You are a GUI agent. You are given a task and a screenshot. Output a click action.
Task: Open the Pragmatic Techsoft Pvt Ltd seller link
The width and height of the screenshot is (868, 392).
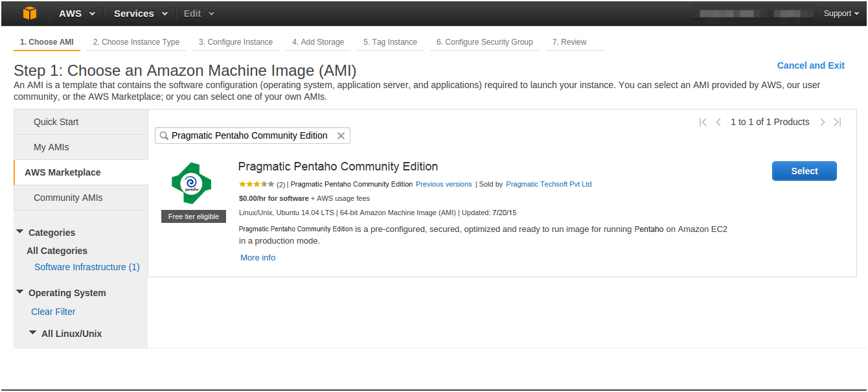tap(549, 184)
